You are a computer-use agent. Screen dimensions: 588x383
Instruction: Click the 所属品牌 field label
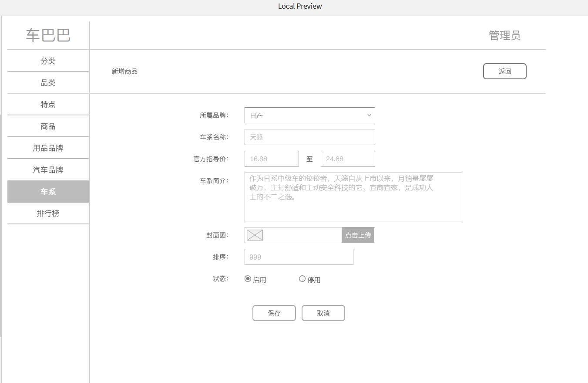point(214,115)
